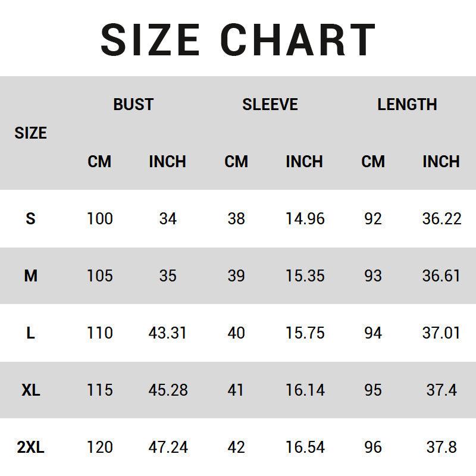Image resolution: width=476 pixels, height=476 pixels.
Task: Click the length cm value 96
Action: (373, 447)
